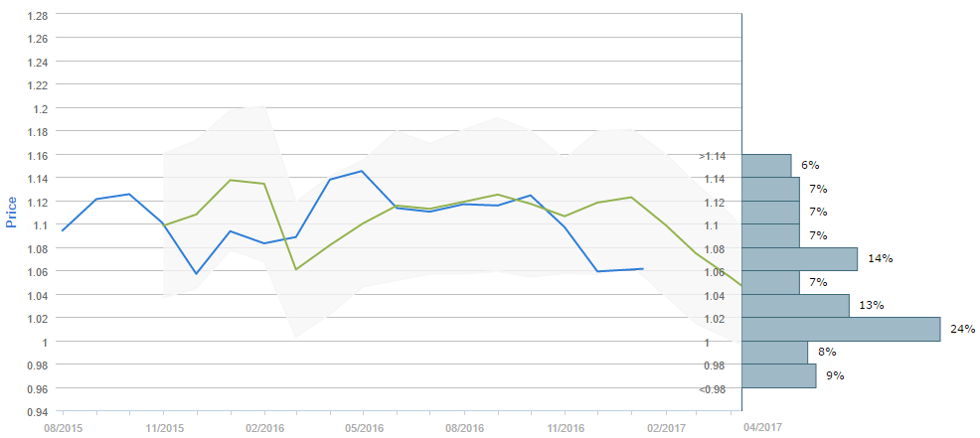This screenshot has height=438, width=980.
Task: Click the 02/2016 axis date
Action: tap(264, 427)
